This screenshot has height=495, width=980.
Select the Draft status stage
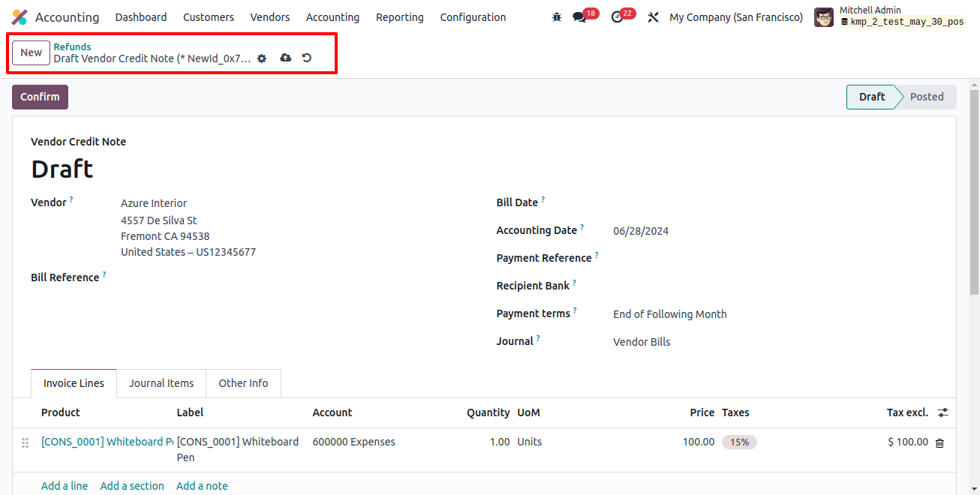click(872, 97)
